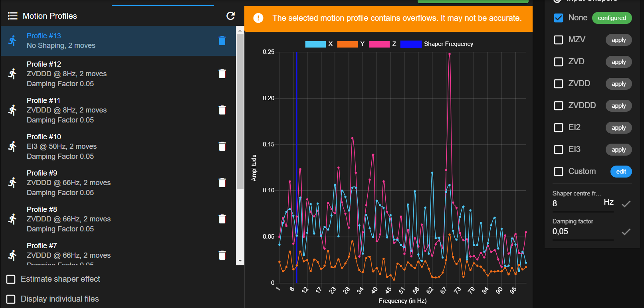Apply the ZVDD shaper
This screenshot has height=308, width=644.
click(x=618, y=84)
